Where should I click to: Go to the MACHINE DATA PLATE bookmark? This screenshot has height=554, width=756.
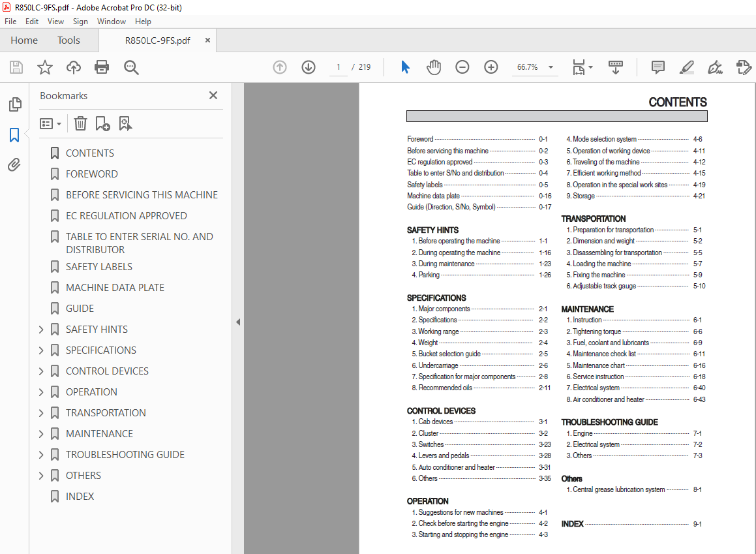coord(115,288)
